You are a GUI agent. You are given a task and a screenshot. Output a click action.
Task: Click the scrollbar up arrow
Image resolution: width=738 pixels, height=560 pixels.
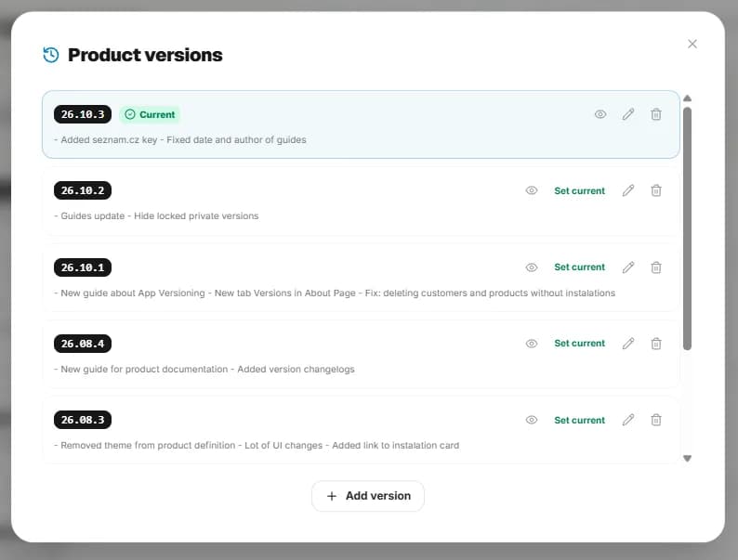click(687, 98)
